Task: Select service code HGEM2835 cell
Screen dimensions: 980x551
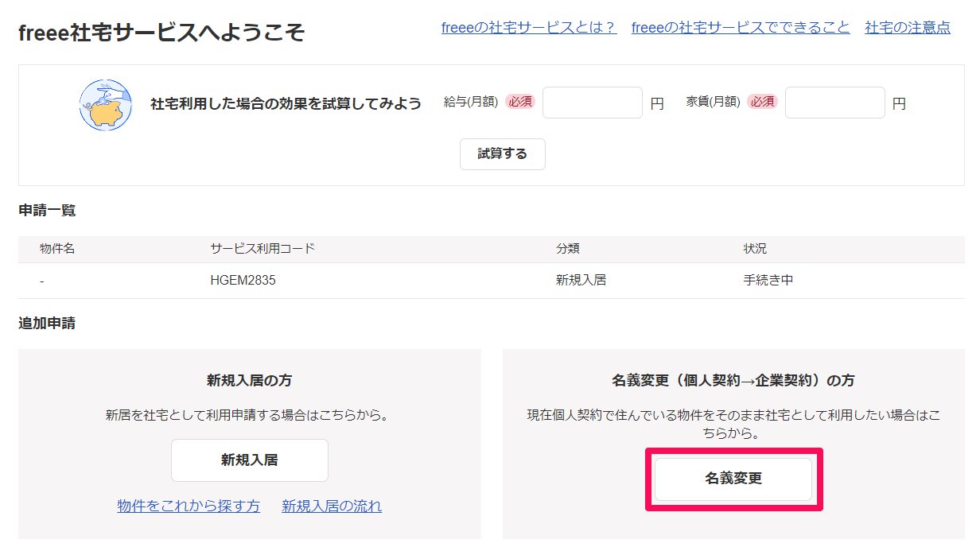Action: [243, 281]
